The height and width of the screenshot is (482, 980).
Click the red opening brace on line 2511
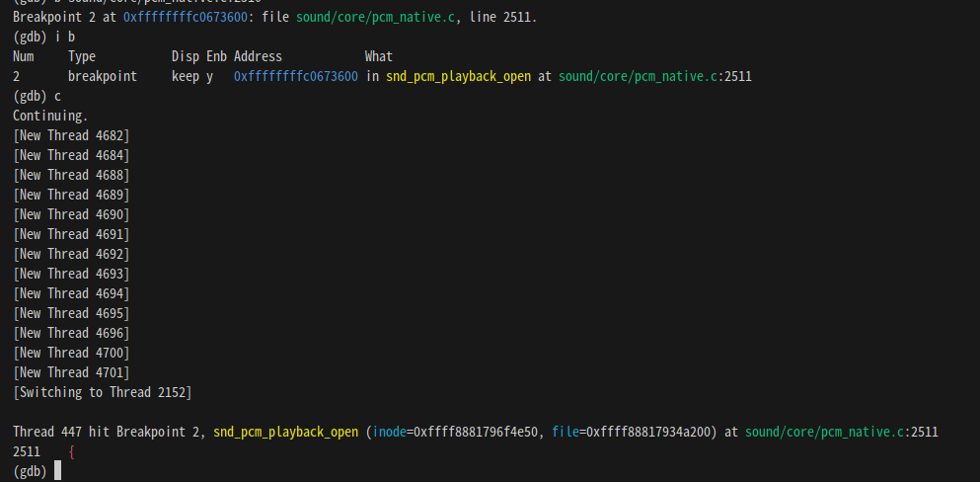click(x=72, y=452)
